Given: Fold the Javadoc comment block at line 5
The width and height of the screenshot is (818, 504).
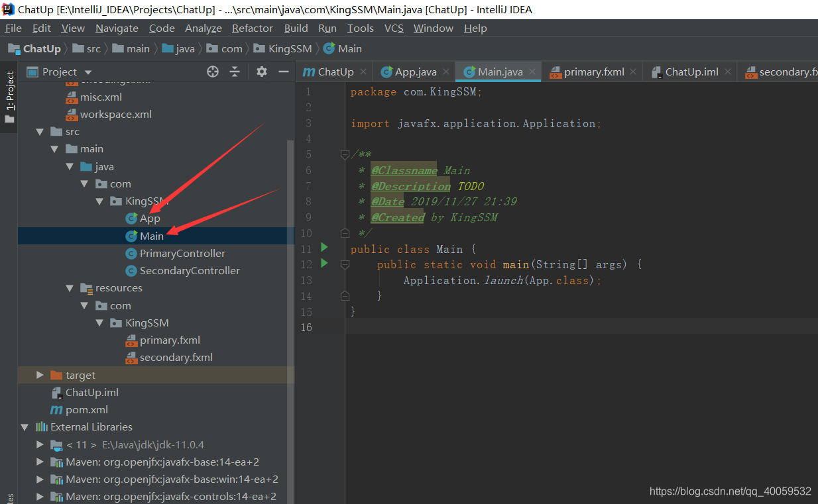Looking at the screenshot, I should coord(345,154).
